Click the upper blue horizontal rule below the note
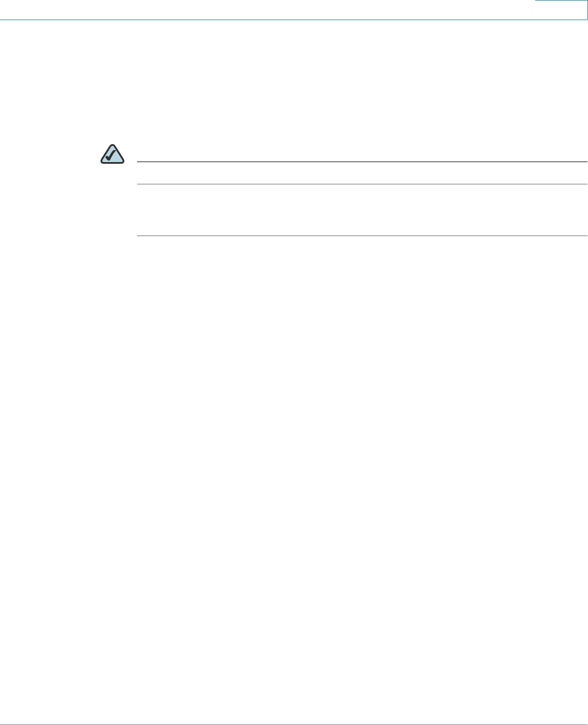Screen dimensions: 588x725 tap(362, 184)
